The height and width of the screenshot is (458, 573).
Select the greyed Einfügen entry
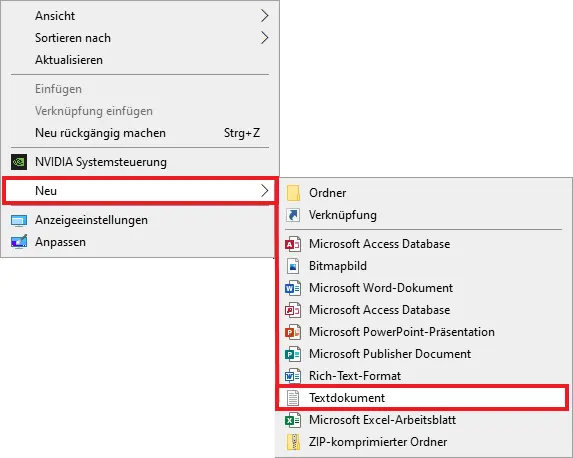point(58,89)
